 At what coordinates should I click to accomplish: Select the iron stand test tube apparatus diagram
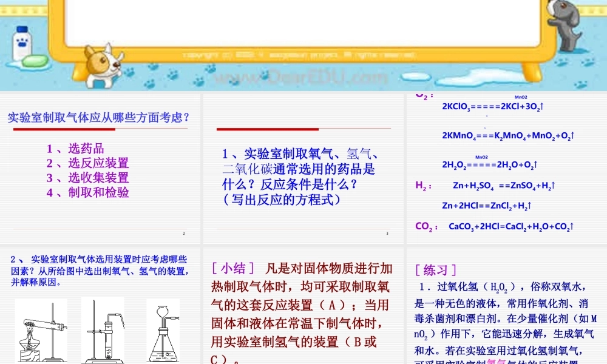coord(103,331)
